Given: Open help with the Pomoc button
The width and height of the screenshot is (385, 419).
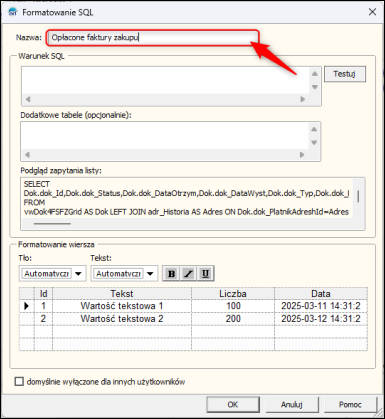Looking at the screenshot, I should (x=350, y=404).
